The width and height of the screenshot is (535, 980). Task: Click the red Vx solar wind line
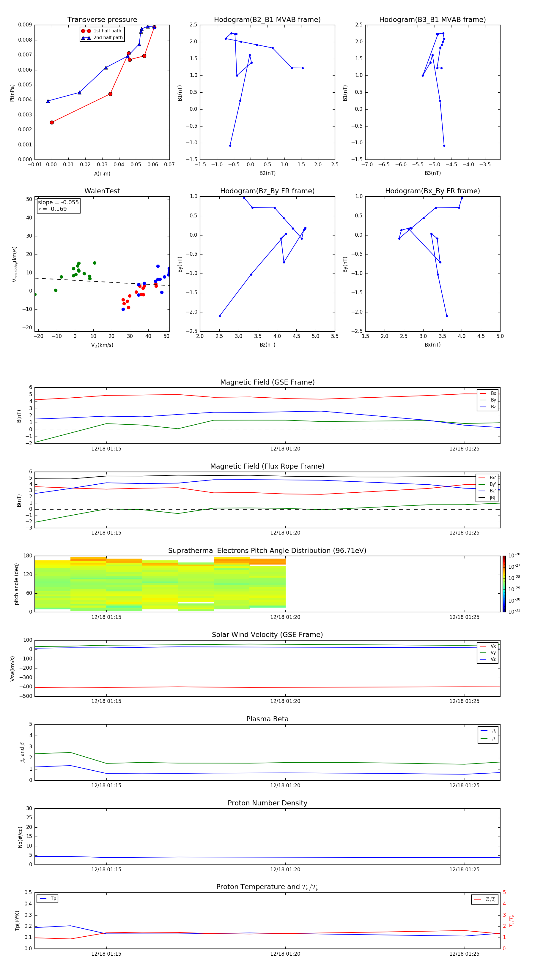[267, 687]
